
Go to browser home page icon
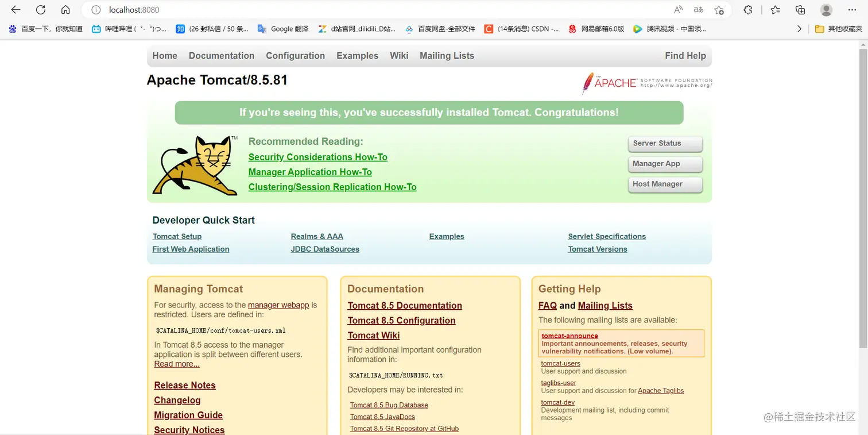65,10
